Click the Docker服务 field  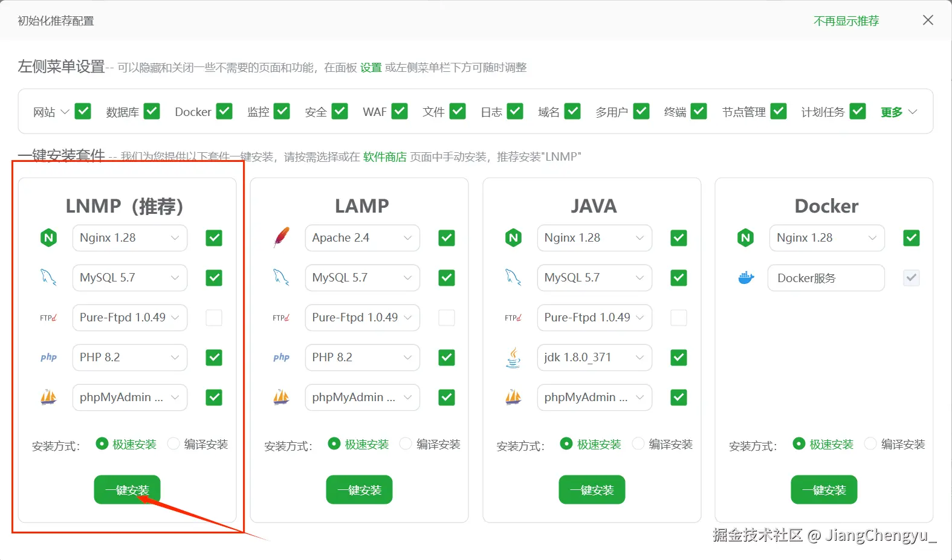coord(826,278)
